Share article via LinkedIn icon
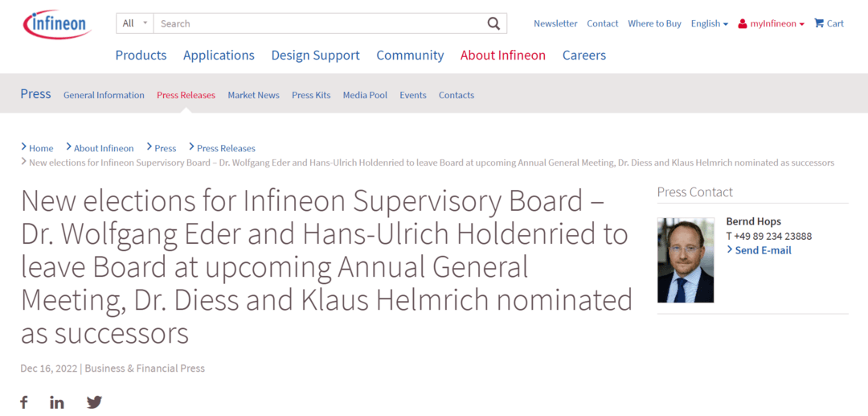 click(56, 402)
